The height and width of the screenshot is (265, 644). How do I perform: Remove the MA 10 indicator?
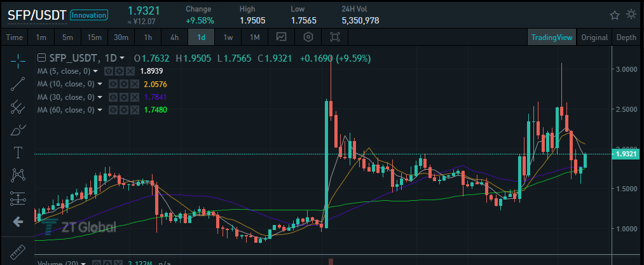coord(134,85)
